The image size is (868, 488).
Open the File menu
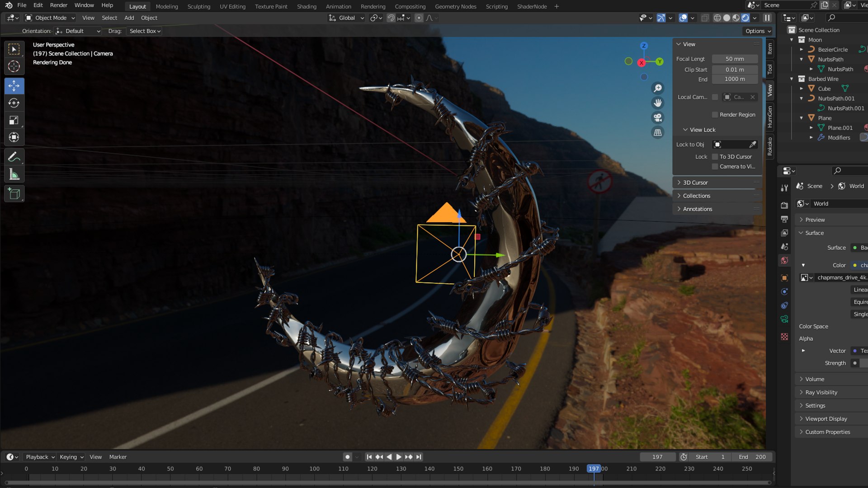tap(22, 5)
